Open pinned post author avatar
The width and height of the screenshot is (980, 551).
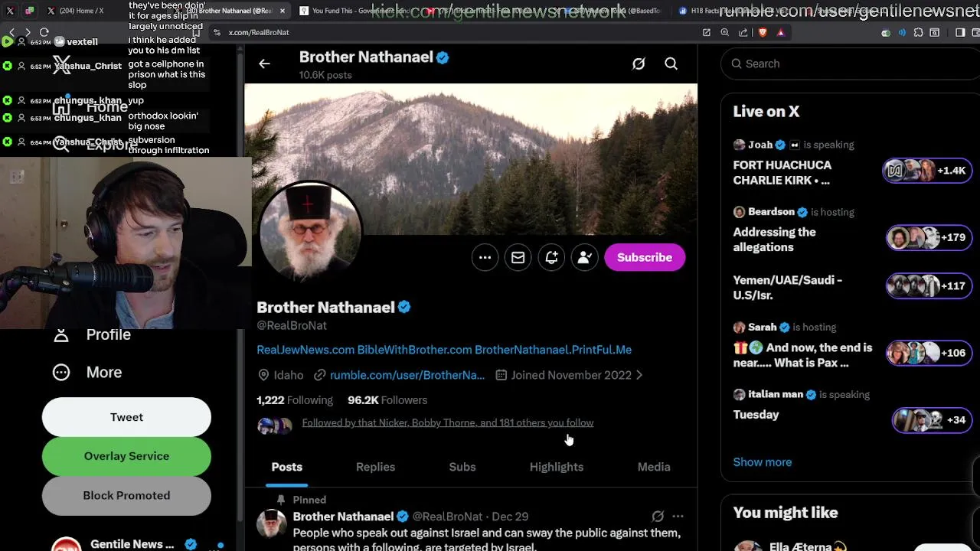point(272,525)
